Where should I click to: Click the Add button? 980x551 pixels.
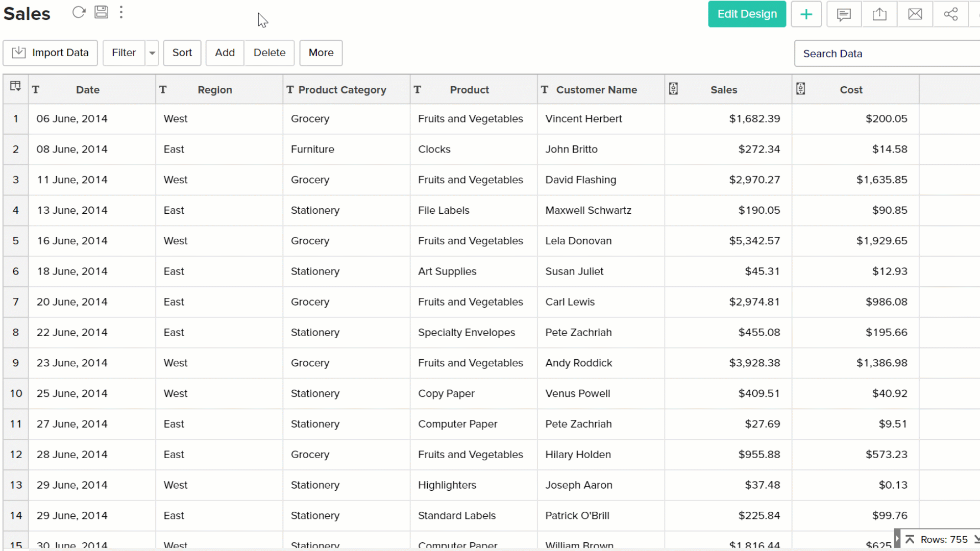point(225,53)
